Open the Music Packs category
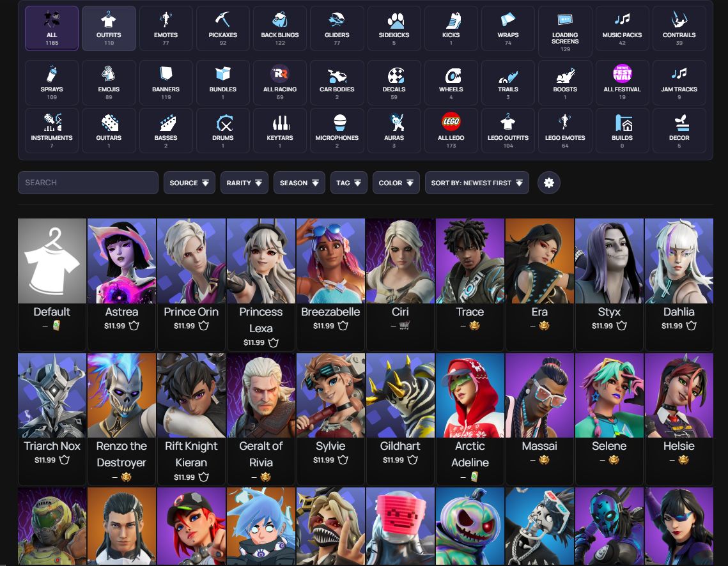The height and width of the screenshot is (566, 728). pos(622,28)
